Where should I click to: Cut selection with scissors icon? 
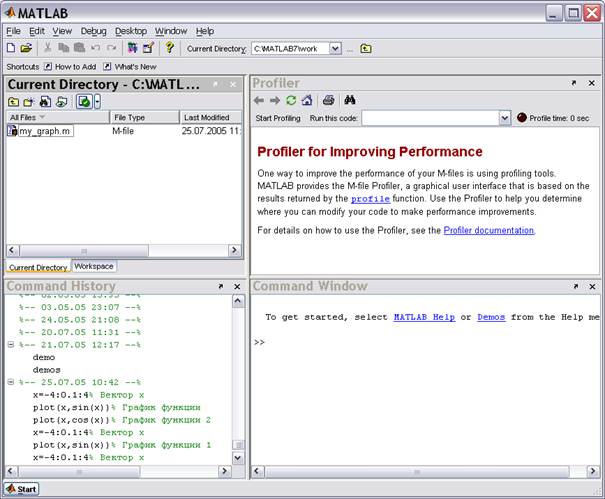click(47, 48)
